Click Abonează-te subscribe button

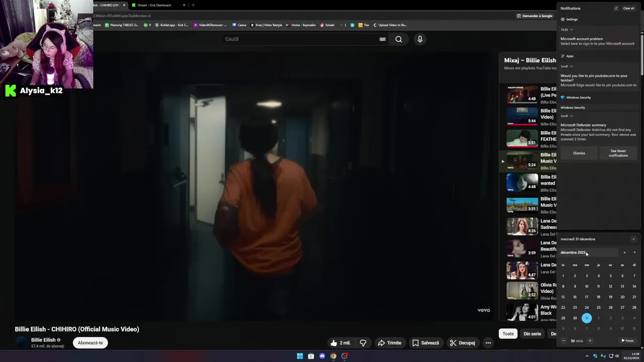pyautogui.click(x=90, y=343)
